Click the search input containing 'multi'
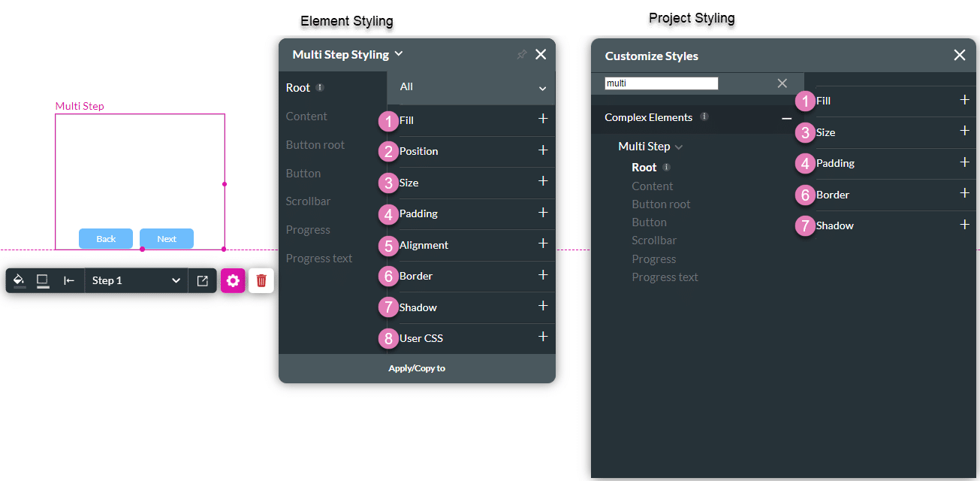This screenshot has width=980, height=481. pos(661,83)
